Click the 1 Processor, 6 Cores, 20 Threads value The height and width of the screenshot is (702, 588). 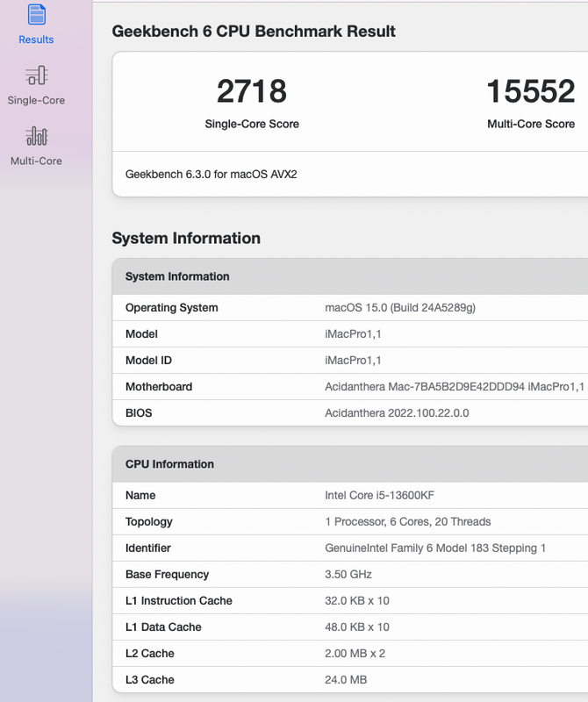tap(407, 522)
